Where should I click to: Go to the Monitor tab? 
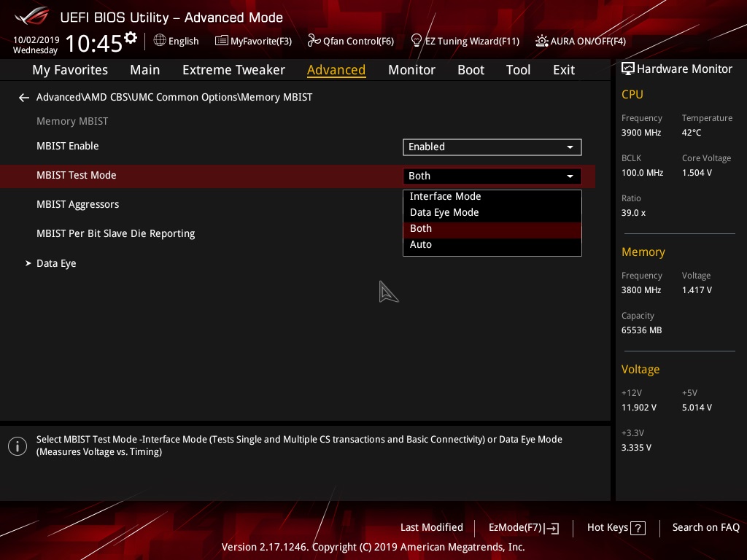(x=411, y=70)
